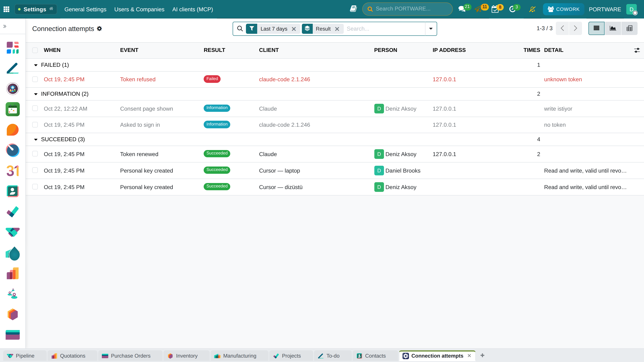Sort by the WHEN column header
Screen dimensions: 644x362
click(52, 50)
